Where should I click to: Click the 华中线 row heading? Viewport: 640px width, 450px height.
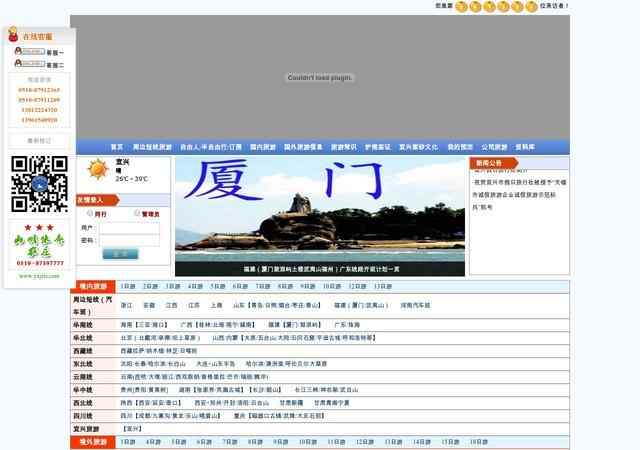[x=83, y=390]
